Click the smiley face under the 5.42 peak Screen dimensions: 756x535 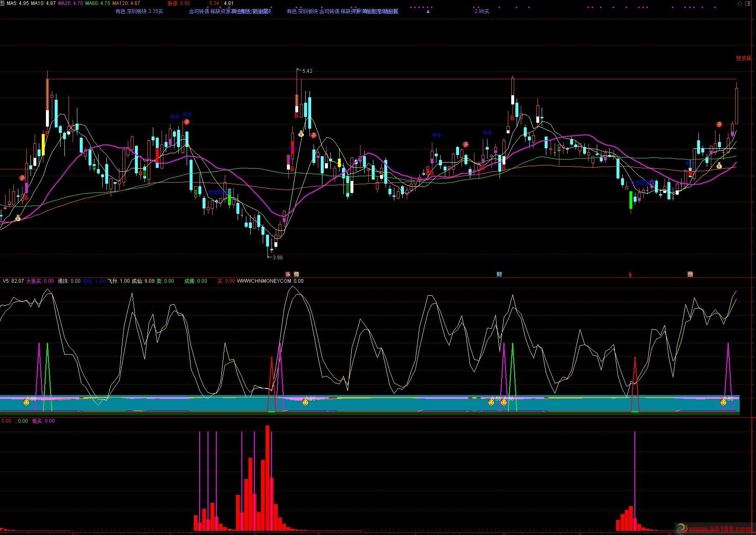tap(305, 402)
